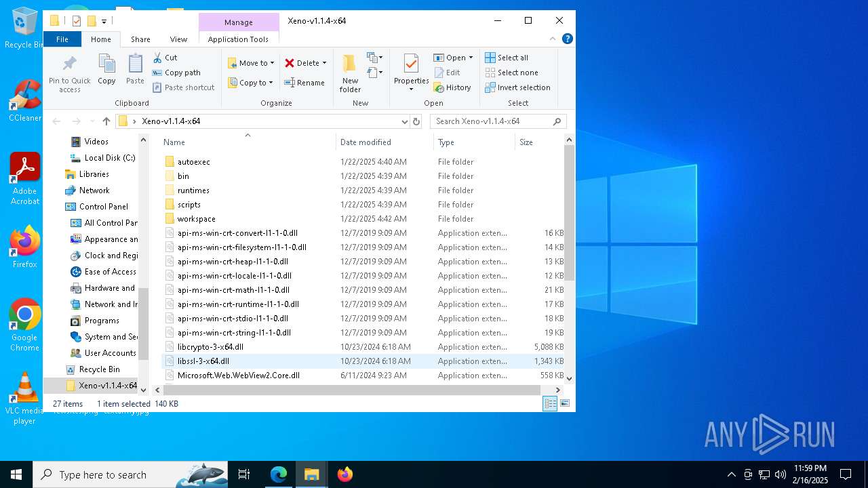Create a New folder
Image resolution: width=868 pixels, height=488 pixels.
[x=350, y=73]
